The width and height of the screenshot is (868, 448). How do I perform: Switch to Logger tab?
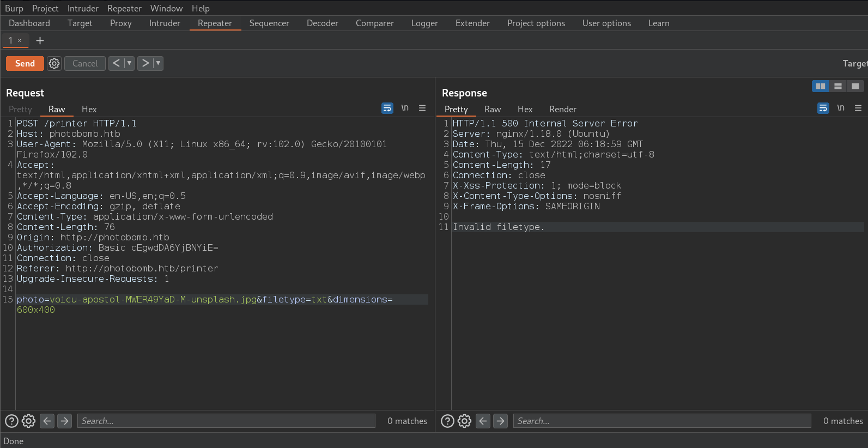[424, 23]
